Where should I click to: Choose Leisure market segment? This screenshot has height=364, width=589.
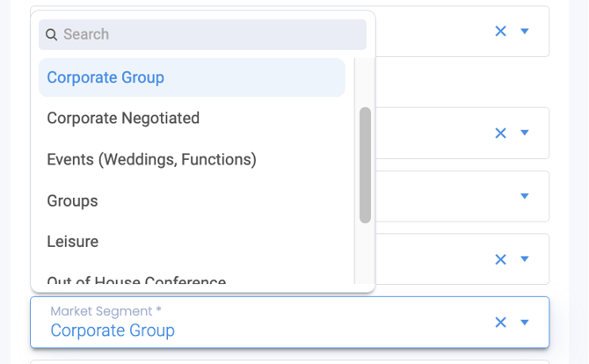(192, 242)
